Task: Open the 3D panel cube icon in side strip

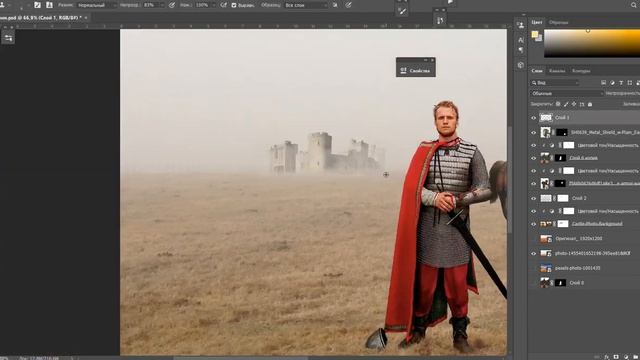Action: point(521,65)
